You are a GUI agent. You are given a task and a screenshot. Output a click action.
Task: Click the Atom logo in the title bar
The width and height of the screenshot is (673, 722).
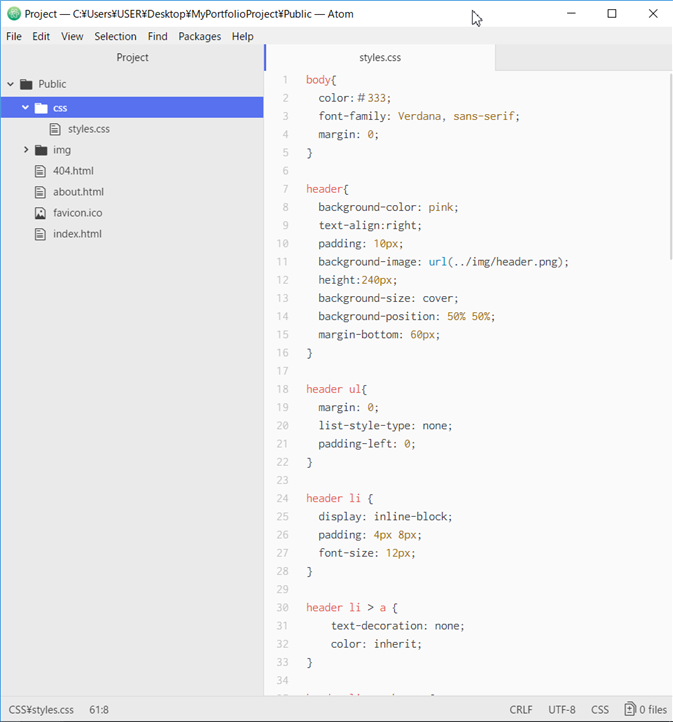point(14,14)
